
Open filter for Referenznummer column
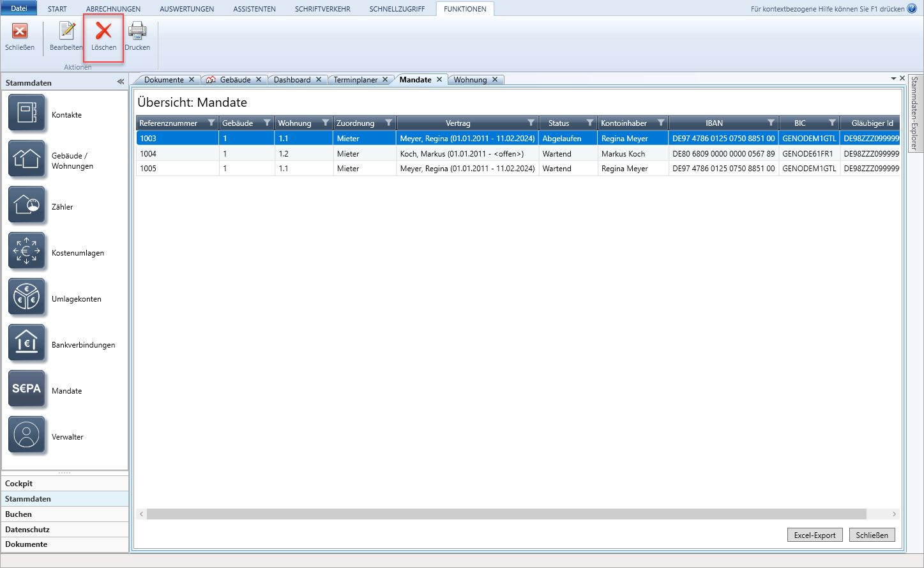(x=211, y=123)
